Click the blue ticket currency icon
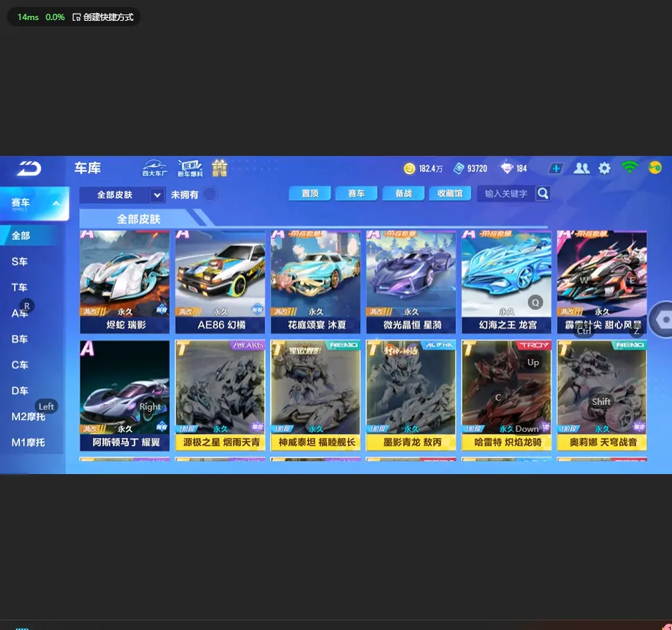672x630 pixels. (x=459, y=168)
